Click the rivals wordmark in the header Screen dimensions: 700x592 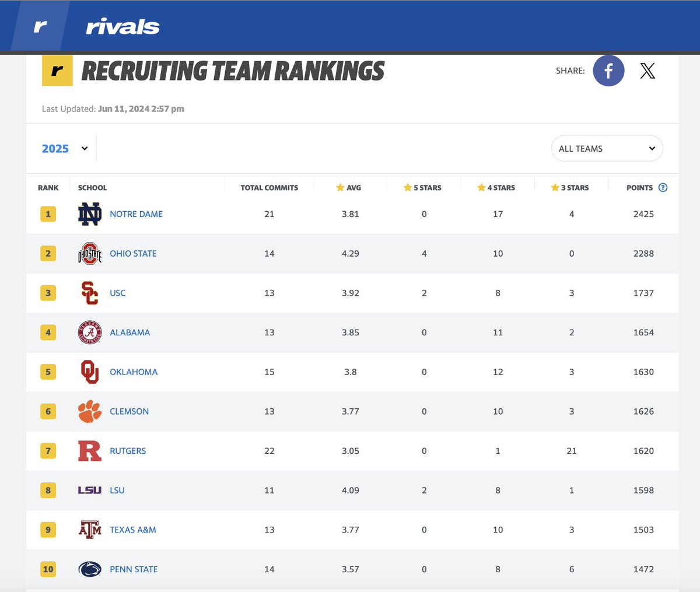point(123,27)
